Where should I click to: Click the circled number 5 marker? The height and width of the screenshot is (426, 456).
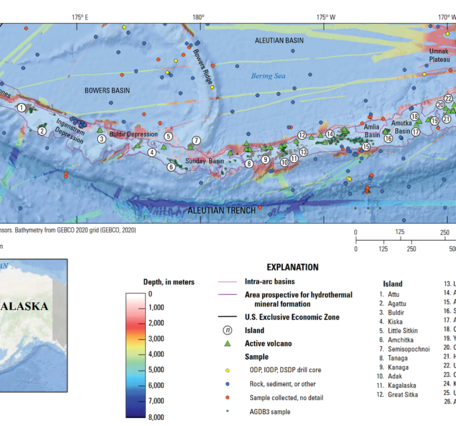pos(168,136)
